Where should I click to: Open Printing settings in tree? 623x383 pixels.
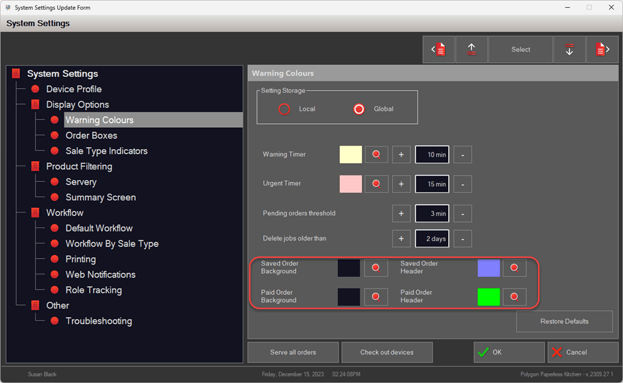pos(81,259)
